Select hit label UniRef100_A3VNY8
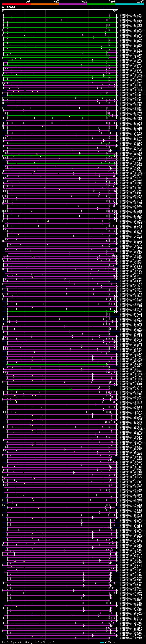 [131, 236]
